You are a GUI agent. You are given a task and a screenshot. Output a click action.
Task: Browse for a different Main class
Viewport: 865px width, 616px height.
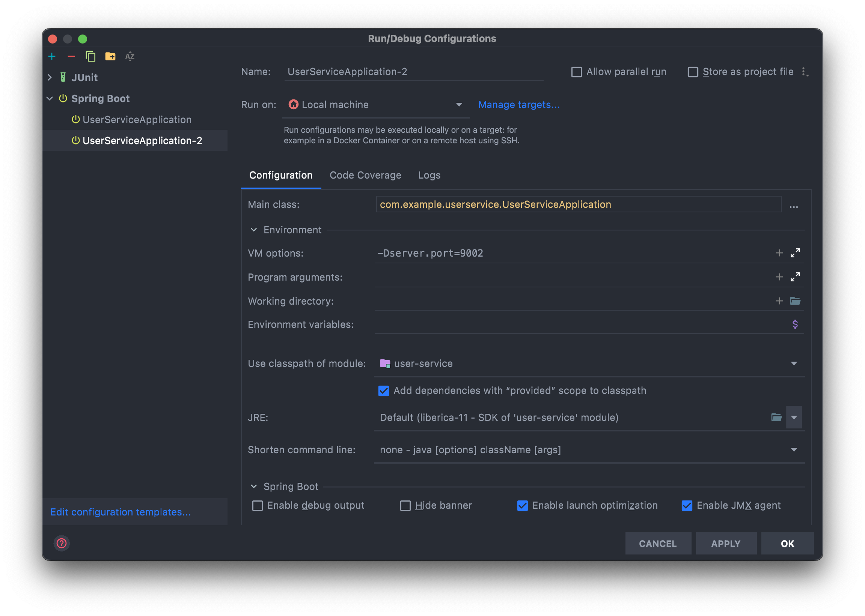click(794, 206)
